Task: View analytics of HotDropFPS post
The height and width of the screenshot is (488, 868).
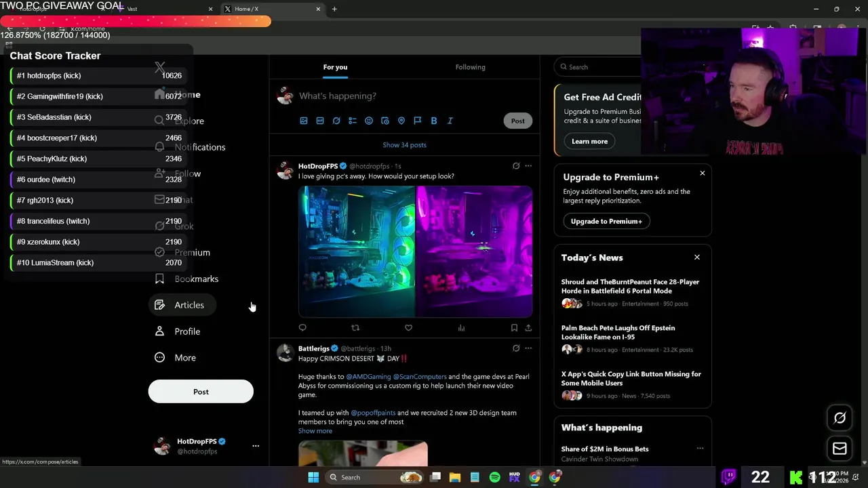Action: pos(461,328)
